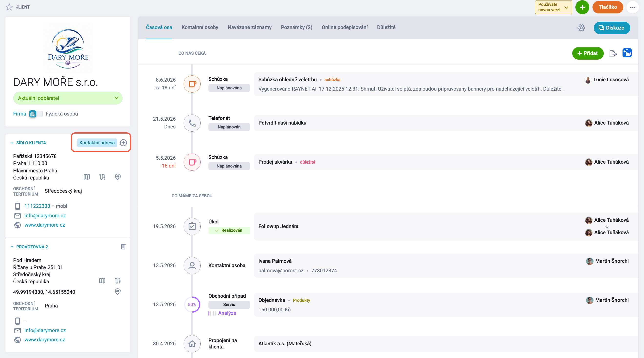Add new address with plus circle icon
The image size is (644, 358).
(x=123, y=143)
